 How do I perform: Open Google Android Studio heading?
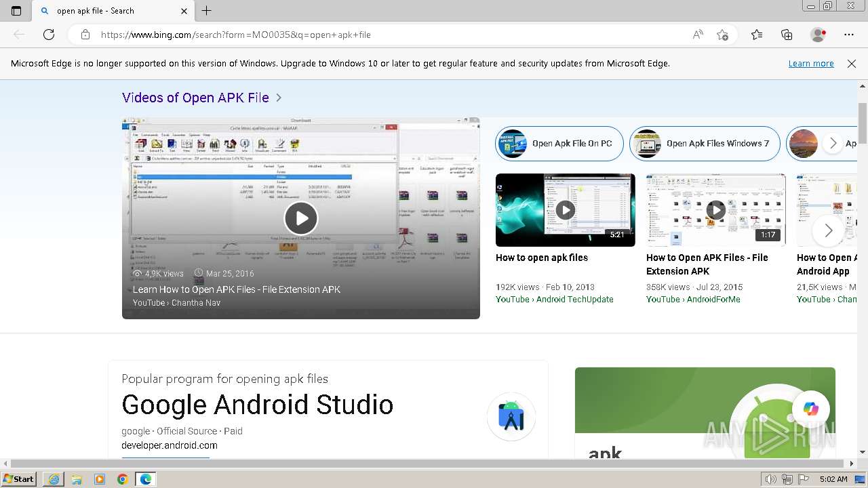(x=258, y=405)
